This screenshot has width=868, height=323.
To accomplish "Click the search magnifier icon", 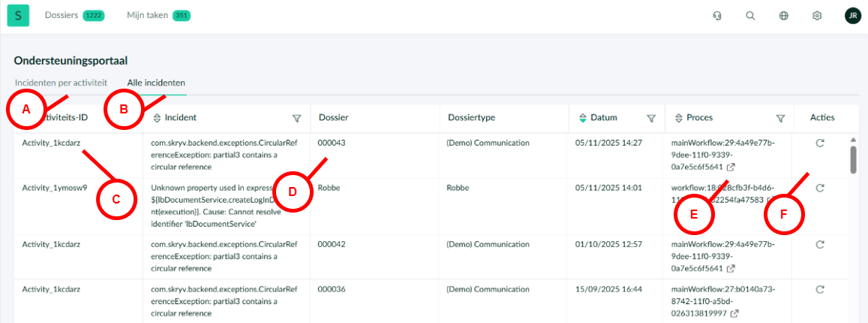I will point(750,16).
